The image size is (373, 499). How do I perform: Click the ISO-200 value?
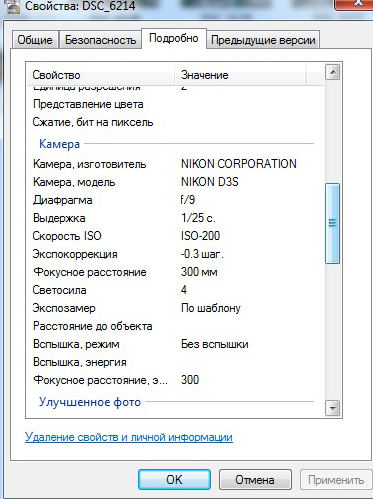pos(200,236)
